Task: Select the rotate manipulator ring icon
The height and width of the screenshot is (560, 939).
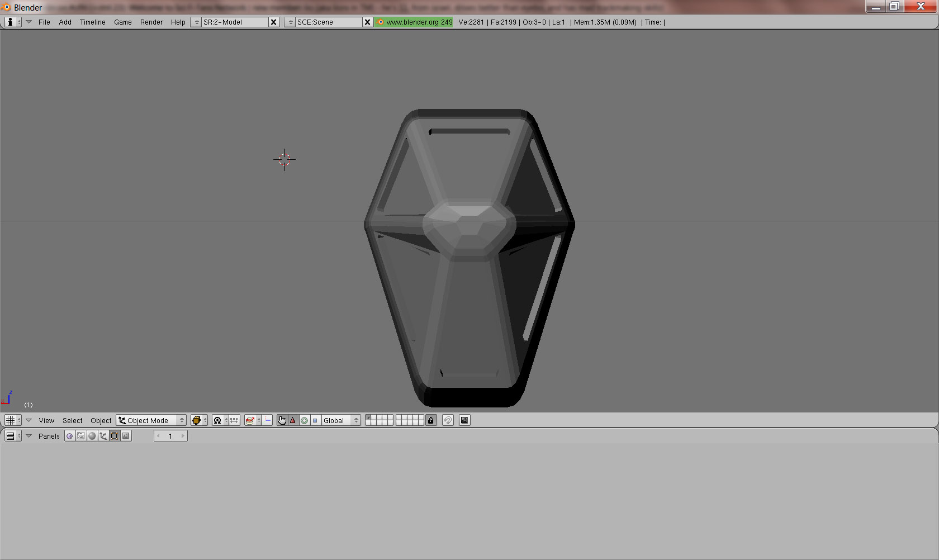Action: click(304, 420)
